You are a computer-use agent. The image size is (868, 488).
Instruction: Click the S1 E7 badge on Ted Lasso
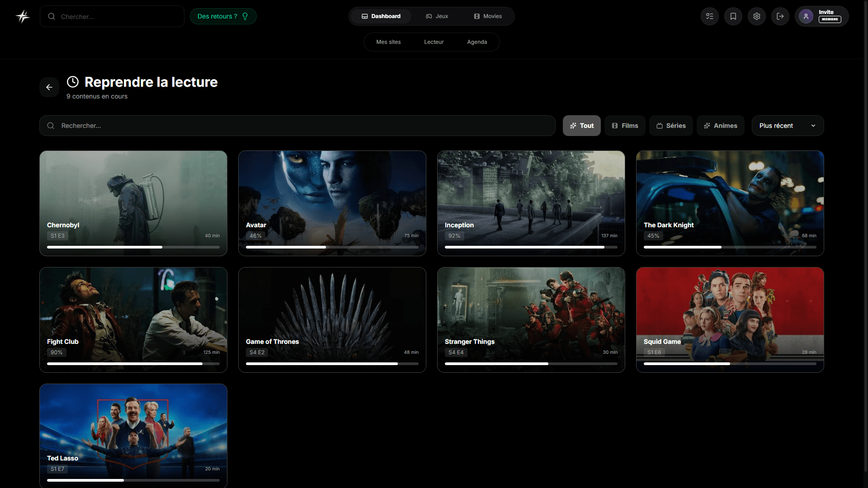[57, 469]
